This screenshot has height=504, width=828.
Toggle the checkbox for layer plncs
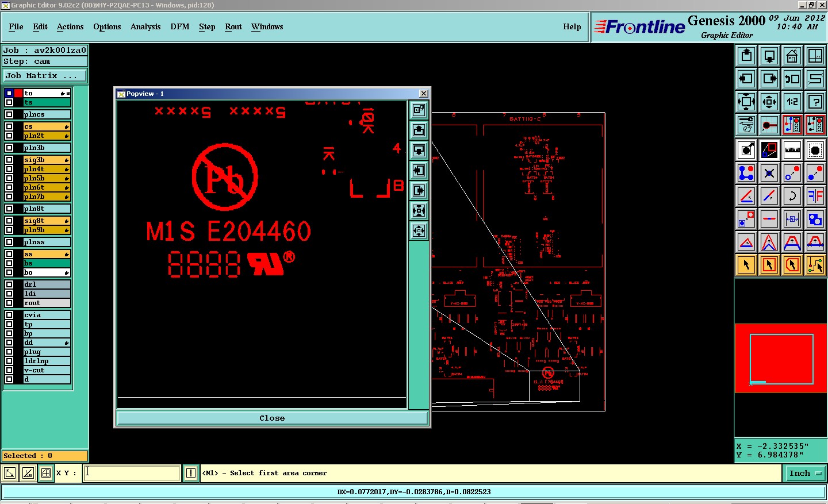click(9, 114)
